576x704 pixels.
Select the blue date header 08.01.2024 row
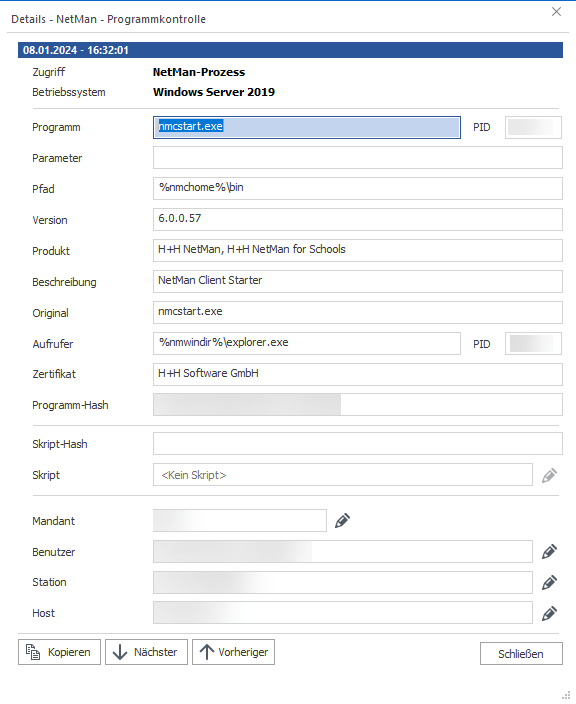click(290, 50)
